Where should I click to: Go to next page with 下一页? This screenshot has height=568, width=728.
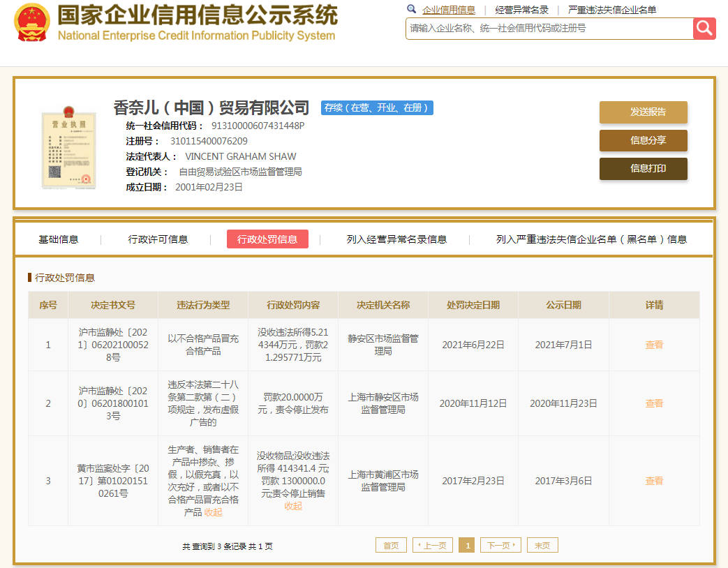coord(500,545)
